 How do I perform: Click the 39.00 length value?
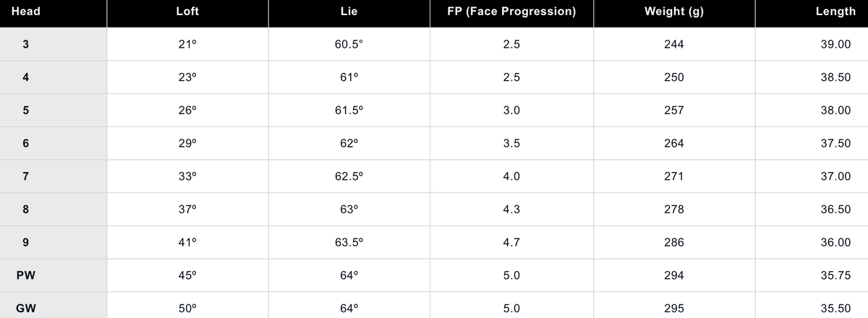[835, 44]
